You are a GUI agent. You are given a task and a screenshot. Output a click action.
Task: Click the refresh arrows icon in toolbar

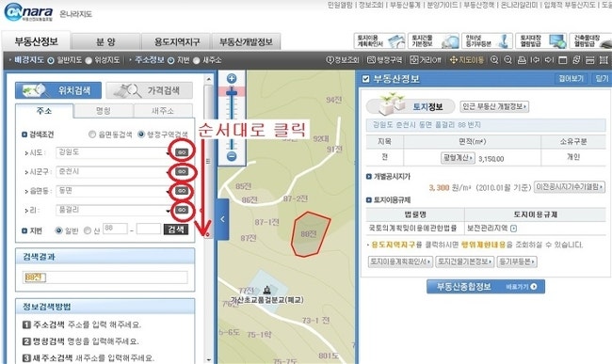[576, 60]
